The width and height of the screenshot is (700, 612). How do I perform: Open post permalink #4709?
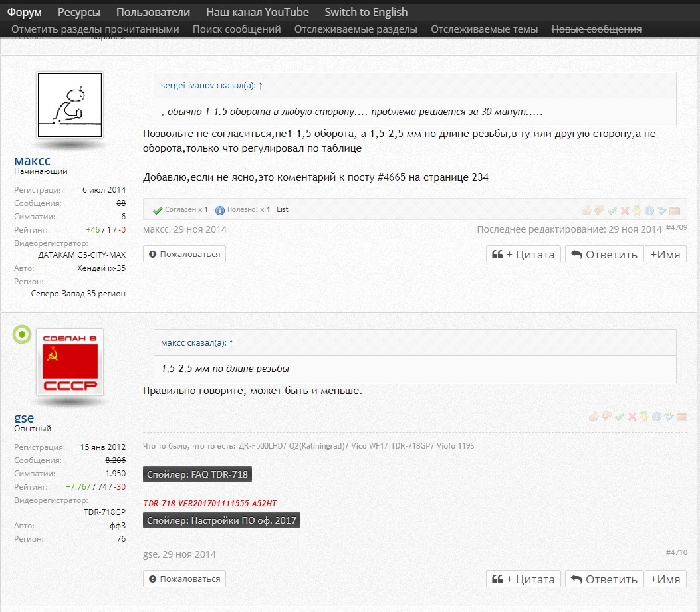click(676, 227)
